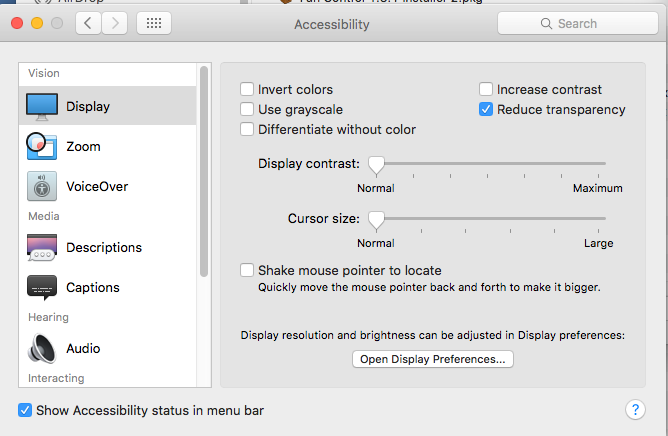
Task: Click the Open Display Preferences button
Action: coord(433,359)
